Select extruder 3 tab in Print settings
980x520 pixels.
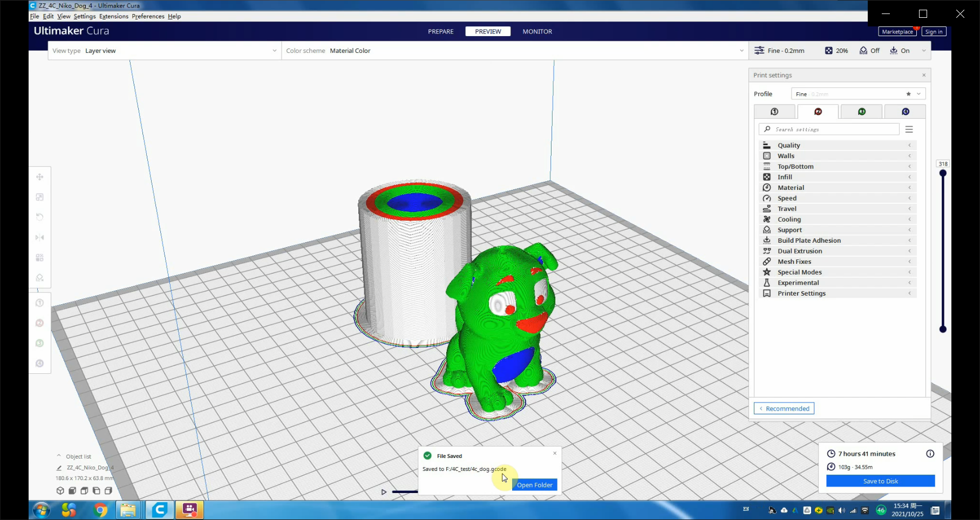point(862,112)
